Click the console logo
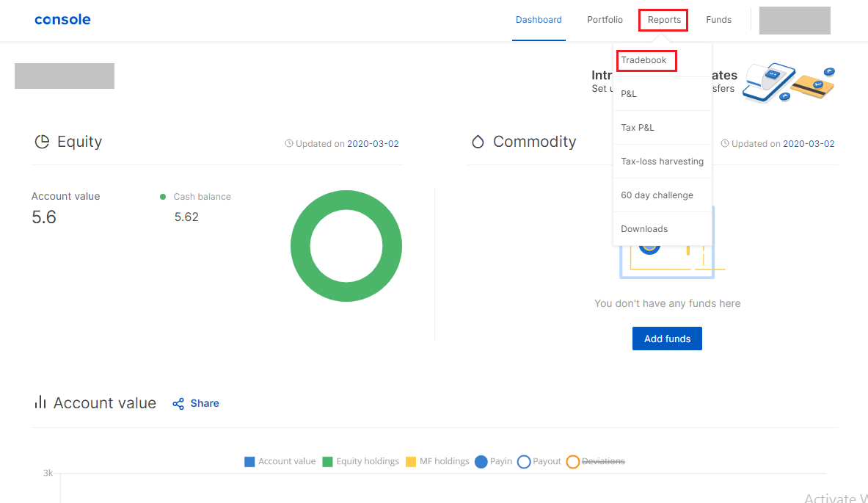 point(62,19)
